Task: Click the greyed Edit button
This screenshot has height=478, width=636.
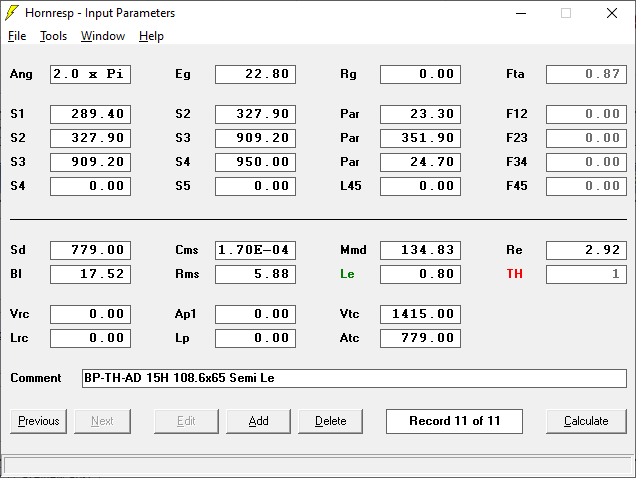Action: [186, 421]
